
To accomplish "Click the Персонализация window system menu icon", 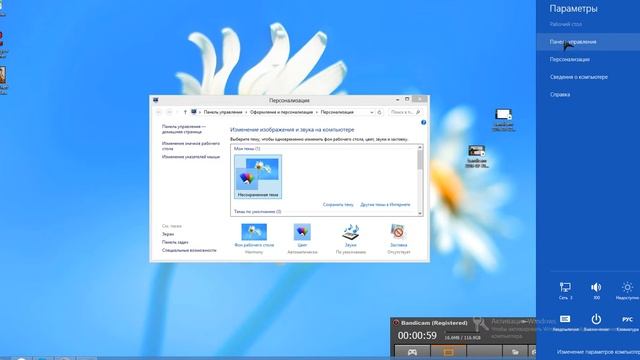I will [156, 100].
